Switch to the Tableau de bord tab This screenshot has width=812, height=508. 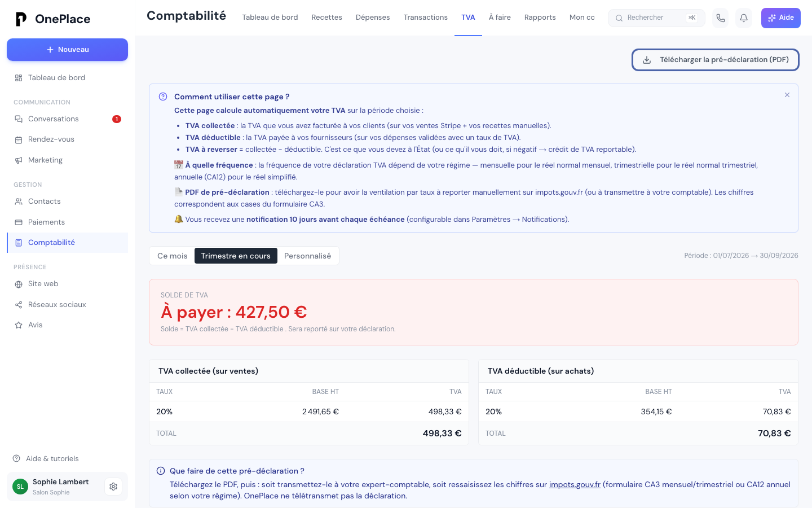point(270,17)
